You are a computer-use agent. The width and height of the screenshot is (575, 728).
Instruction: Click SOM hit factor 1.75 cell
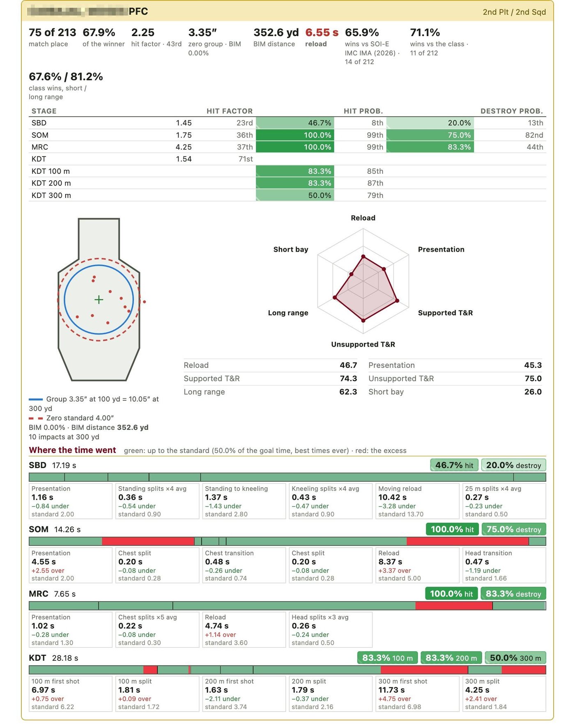[184, 135]
